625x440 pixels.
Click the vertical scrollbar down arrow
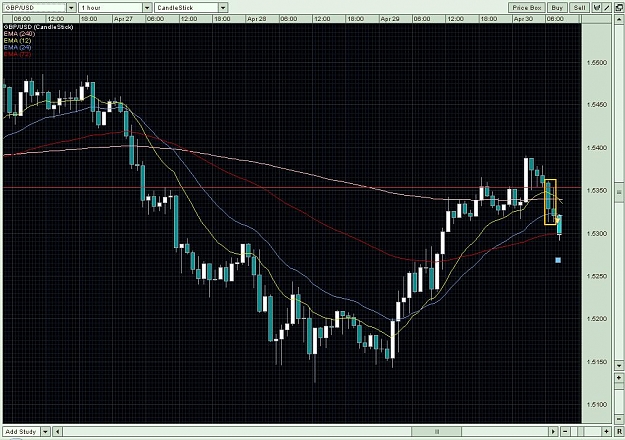pos(619,365)
